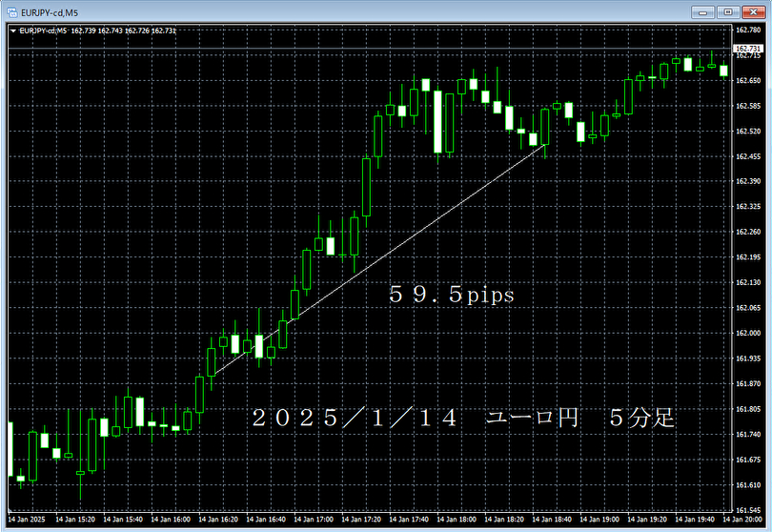The width and height of the screenshot is (772, 532).
Task: Maximize the EURJPY-cd,M5 chart window
Action: pyautogui.click(x=728, y=12)
